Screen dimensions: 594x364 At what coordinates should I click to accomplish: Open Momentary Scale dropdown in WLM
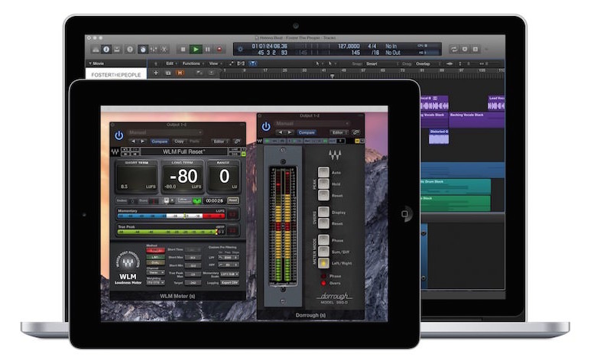pyautogui.click(x=229, y=274)
